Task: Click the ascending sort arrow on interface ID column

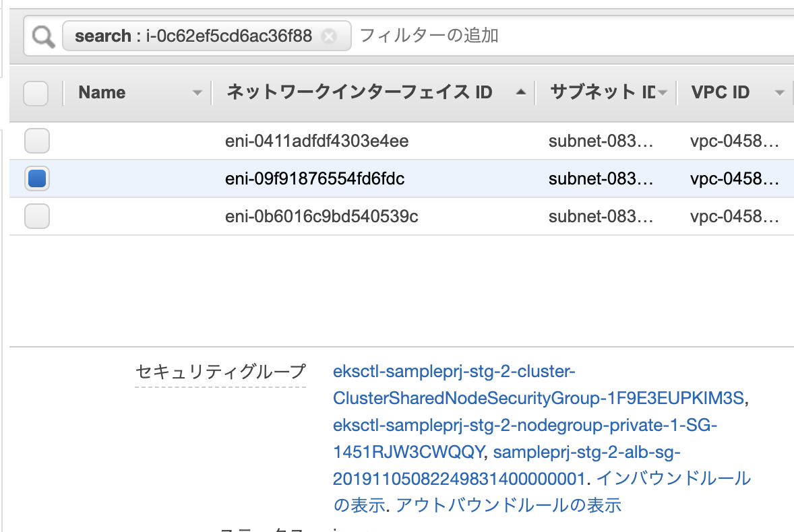Action: click(519, 93)
